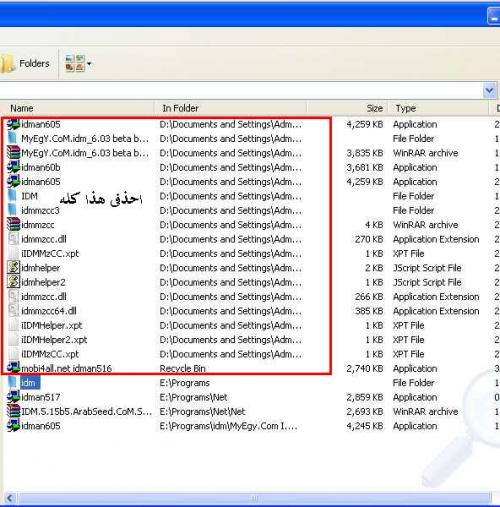Click the 2,693 KB size cell
The height and width of the screenshot is (507, 500).
365,411
